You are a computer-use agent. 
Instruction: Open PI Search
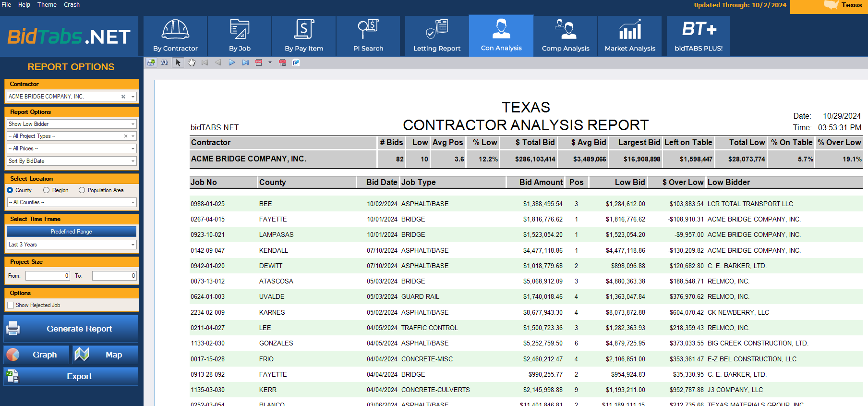coord(368,36)
